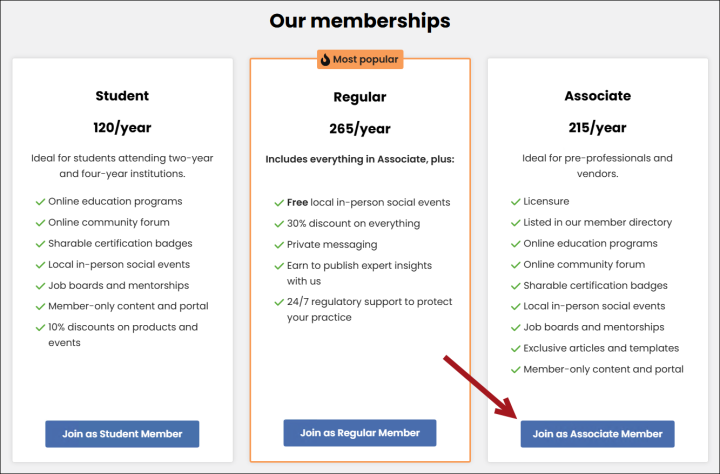Click the 215/year Associate price
This screenshot has height=474, width=720.
click(597, 127)
